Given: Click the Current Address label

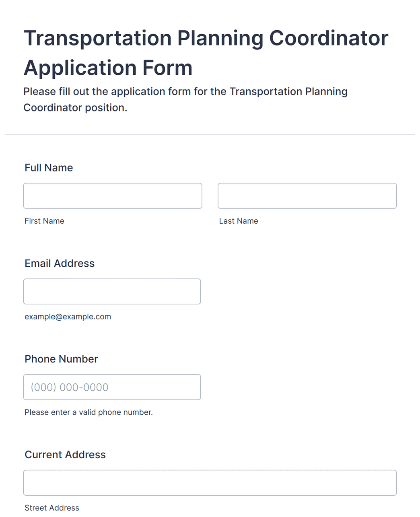Looking at the screenshot, I should pyautogui.click(x=65, y=455).
